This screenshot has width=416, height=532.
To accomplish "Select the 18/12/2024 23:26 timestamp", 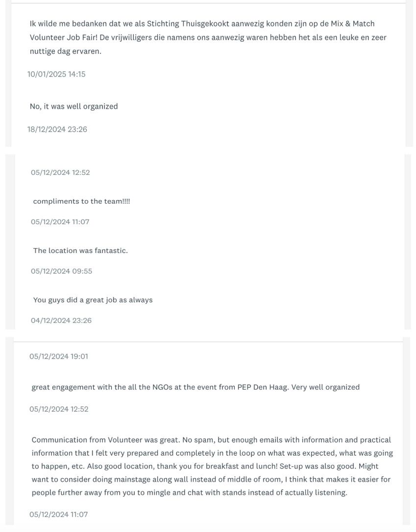I will click(x=57, y=129).
